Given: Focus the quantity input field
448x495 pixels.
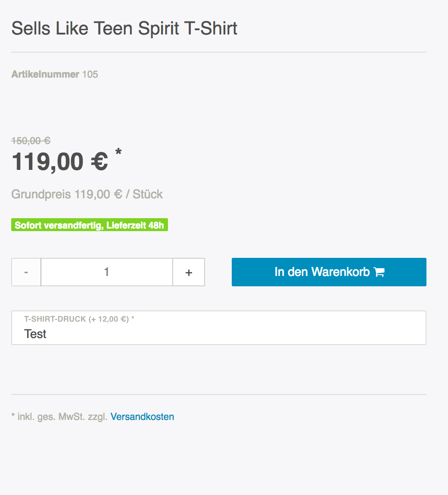Looking at the screenshot, I should pos(107,272).
